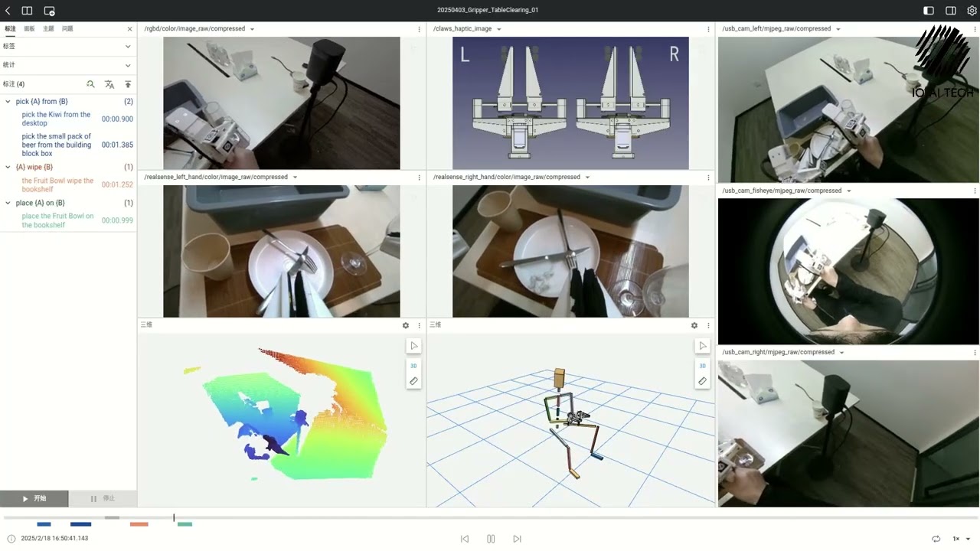Toggle loop playback
Image resolution: width=980 pixels, height=551 pixels.
[936, 539]
